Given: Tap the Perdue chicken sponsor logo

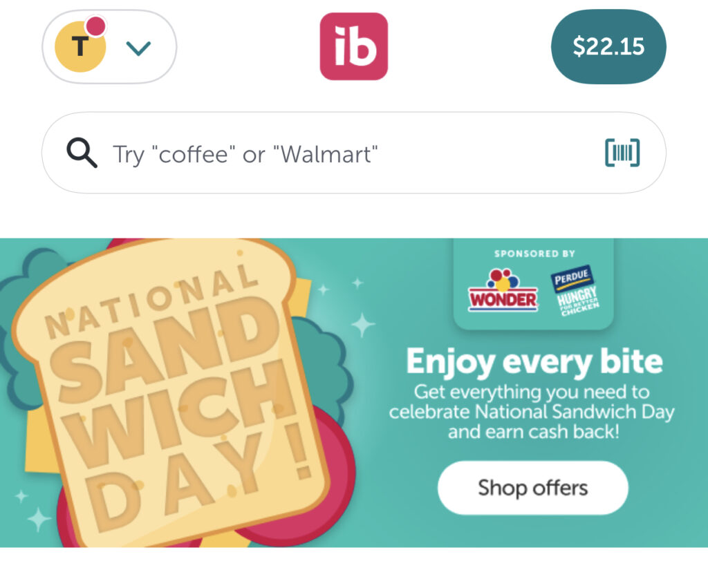Looking at the screenshot, I should tap(575, 289).
